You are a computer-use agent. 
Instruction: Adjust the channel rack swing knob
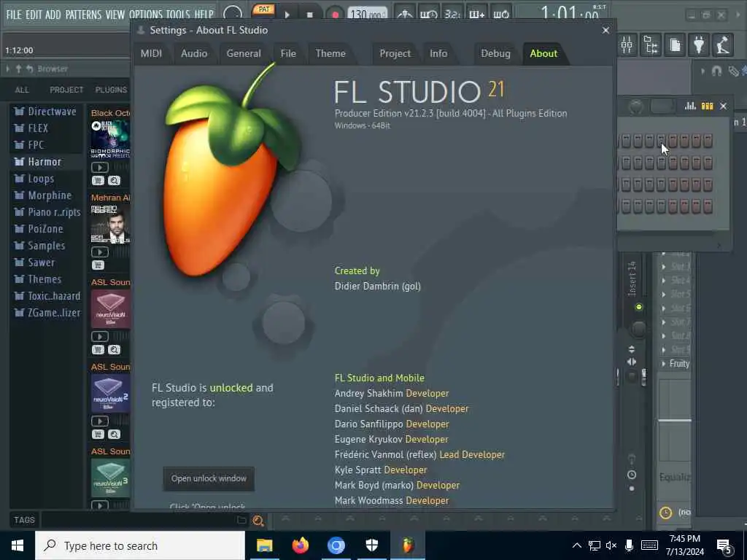(x=636, y=106)
